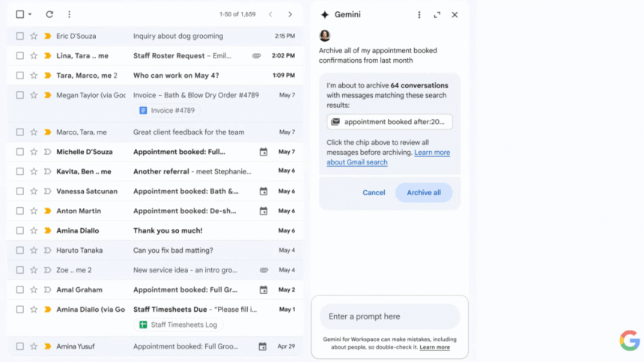Viewport: 644px width, 362px height.
Task: Star the Who can work on May 4 email
Action: point(34,76)
